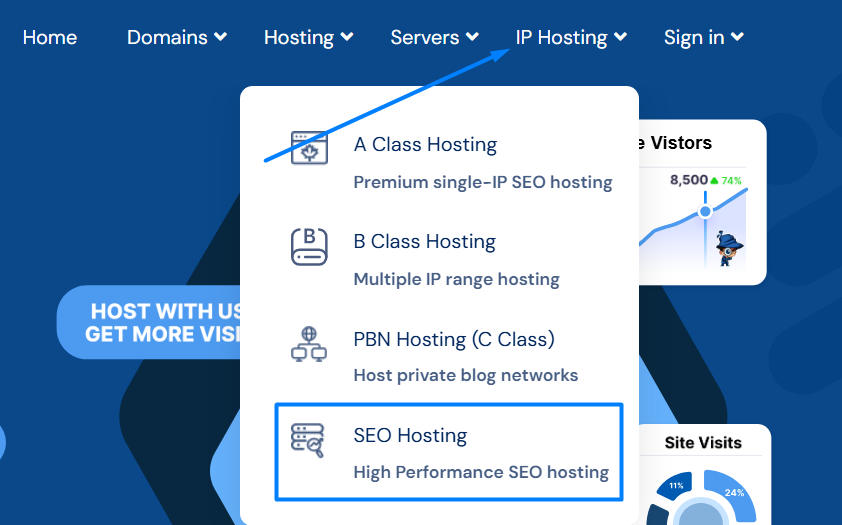Screen dimensions: 842x525
Task: Click 'High Performance SEO hosting' description
Action: pyautogui.click(x=481, y=472)
